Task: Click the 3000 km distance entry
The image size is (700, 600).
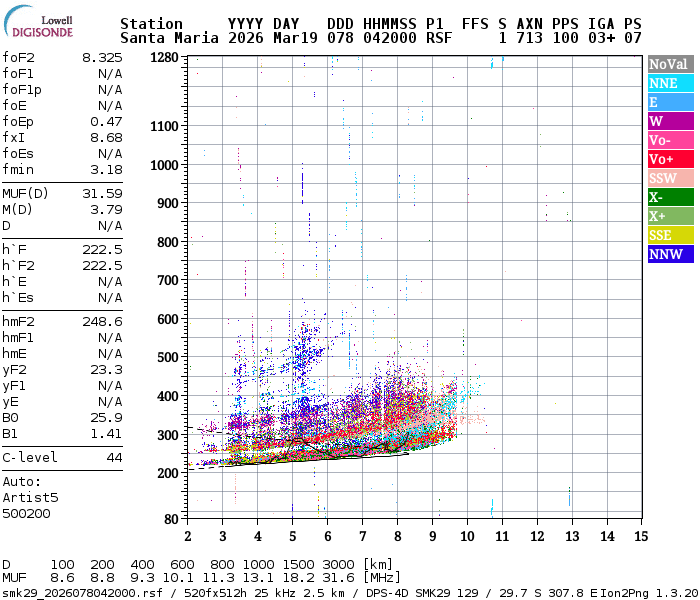Action: click(x=338, y=565)
